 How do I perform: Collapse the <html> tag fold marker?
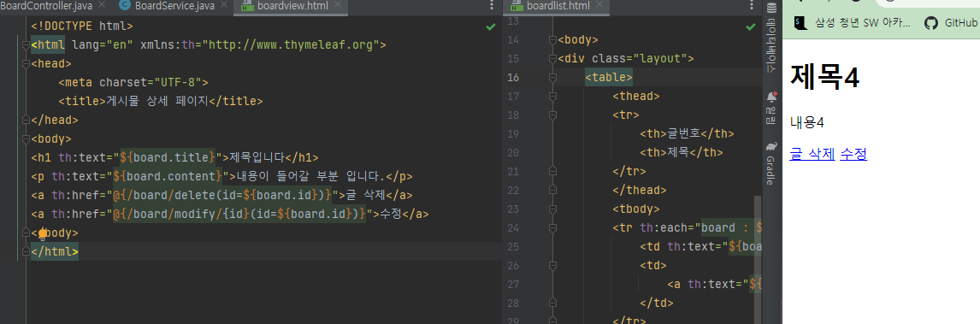coord(25,45)
